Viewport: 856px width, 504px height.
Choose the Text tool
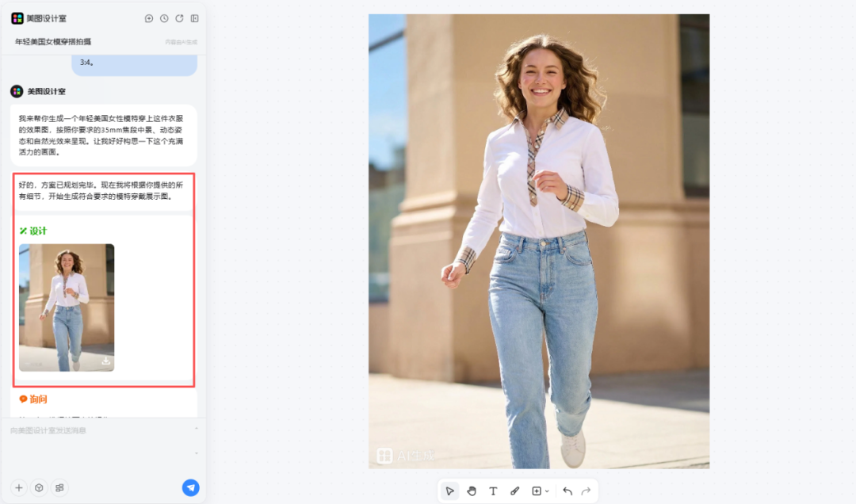click(x=493, y=491)
